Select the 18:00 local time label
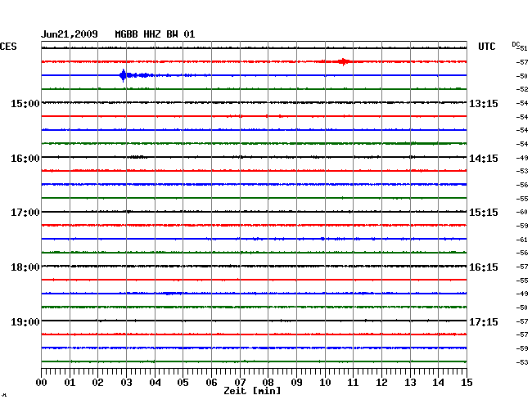The width and height of the screenshot is (532, 404). [x=25, y=267]
